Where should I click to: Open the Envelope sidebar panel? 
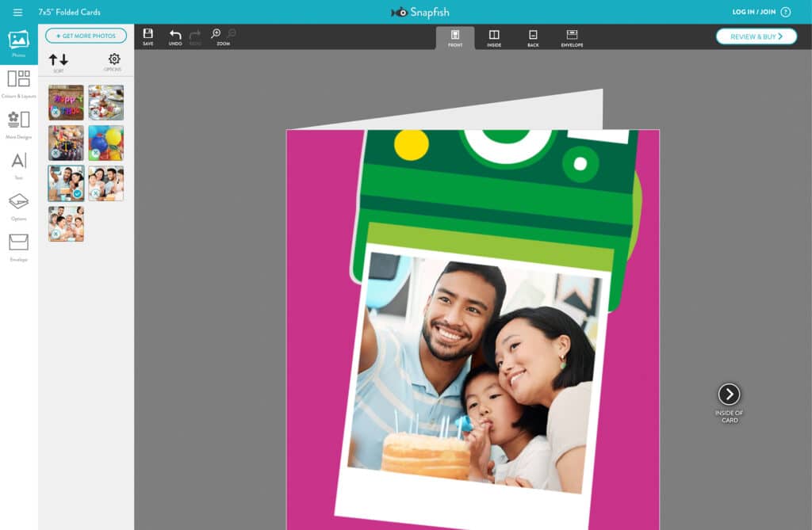[x=19, y=243]
